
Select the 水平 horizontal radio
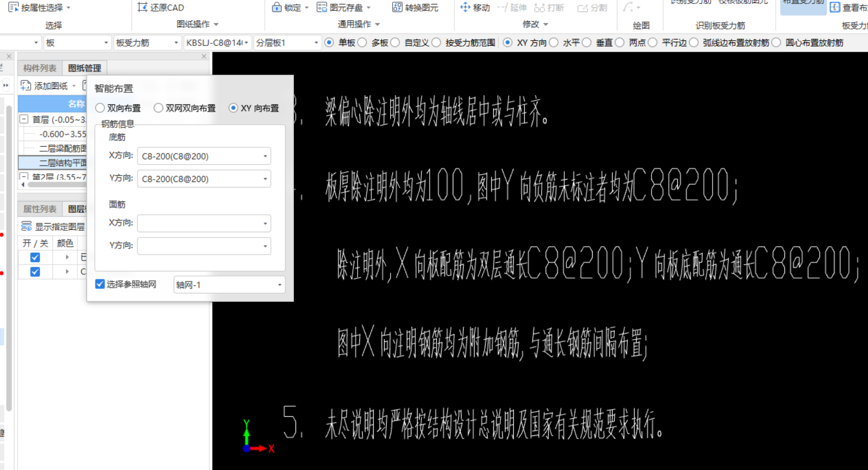[554, 42]
